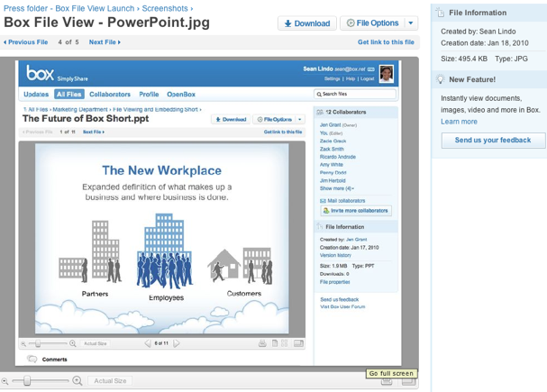The image size is (547, 392).
Task: Click small Download button beside 'Future of Box Short.ppt'
Action: point(231,119)
